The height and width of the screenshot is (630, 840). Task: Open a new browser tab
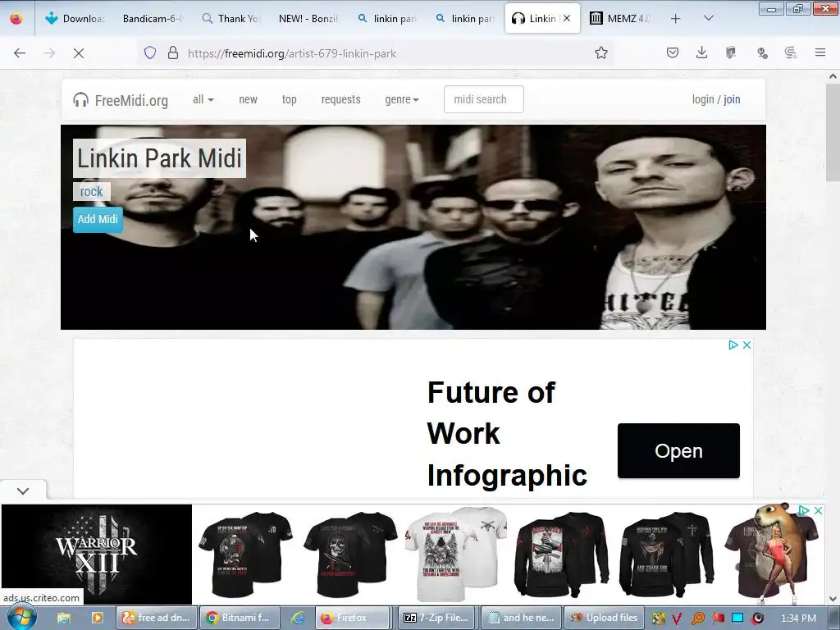(676, 18)
